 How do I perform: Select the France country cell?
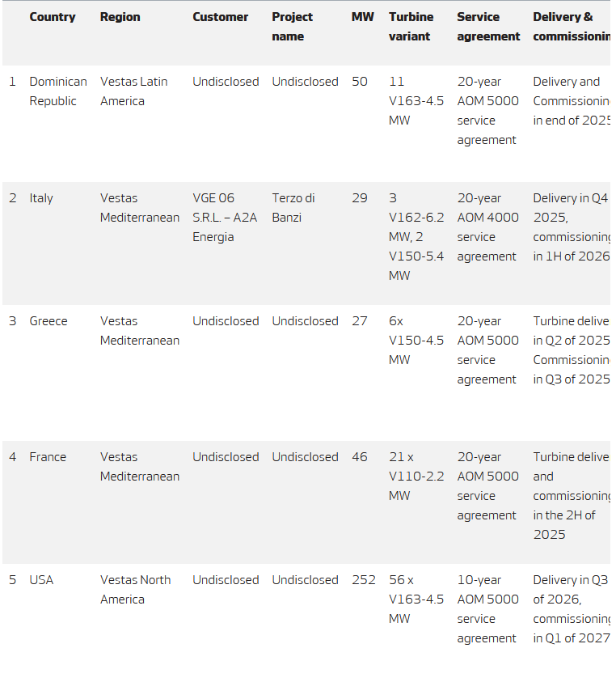pyautogui.click(x=48, y=457)
